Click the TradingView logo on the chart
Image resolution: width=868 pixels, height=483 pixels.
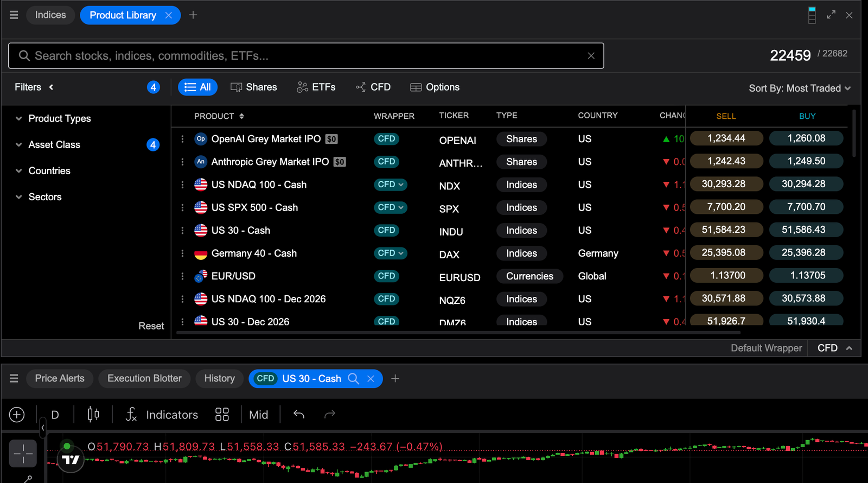pyautogui.click(x=71, y=460)
